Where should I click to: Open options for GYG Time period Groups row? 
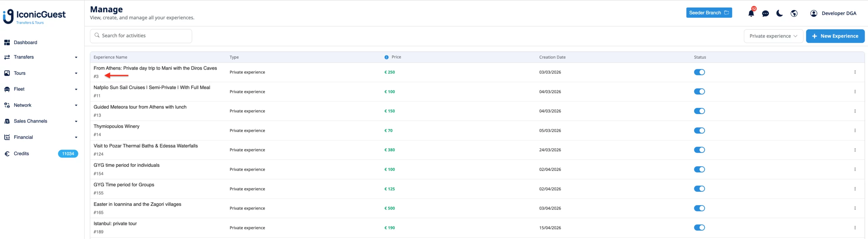pyautogui.click(x=855, y=189)
